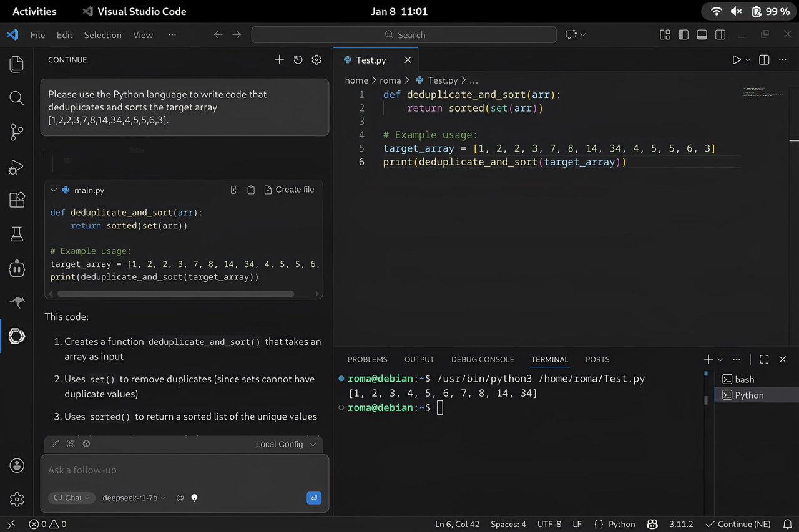
Task: Open the Continue hexagon icon in activity bar
Action: click(17, 336)
